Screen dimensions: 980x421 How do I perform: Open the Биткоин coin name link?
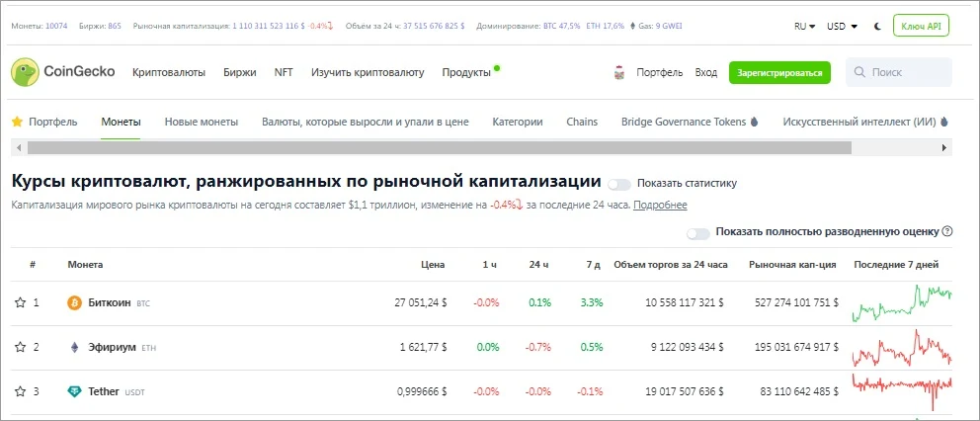[110, 302]
